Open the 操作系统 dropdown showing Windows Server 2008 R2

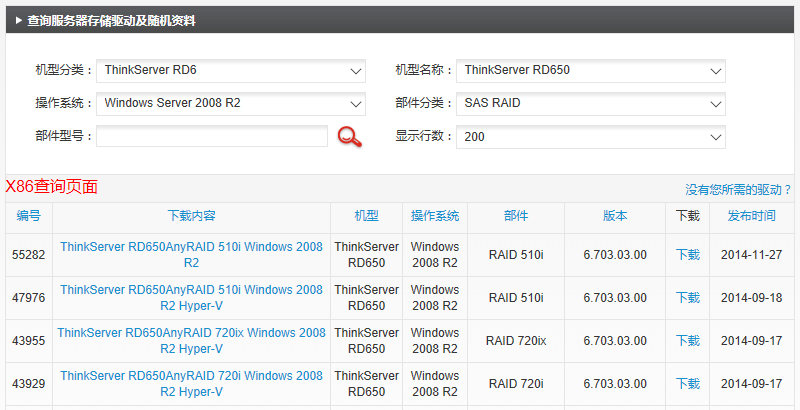tap(231, 104)
